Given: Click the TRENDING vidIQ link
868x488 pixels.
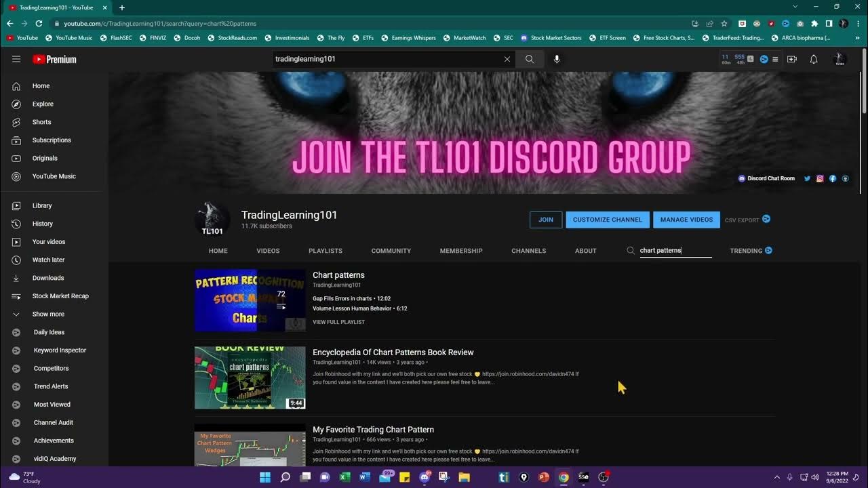Looking at the screenshot, I should pos(751,251).
